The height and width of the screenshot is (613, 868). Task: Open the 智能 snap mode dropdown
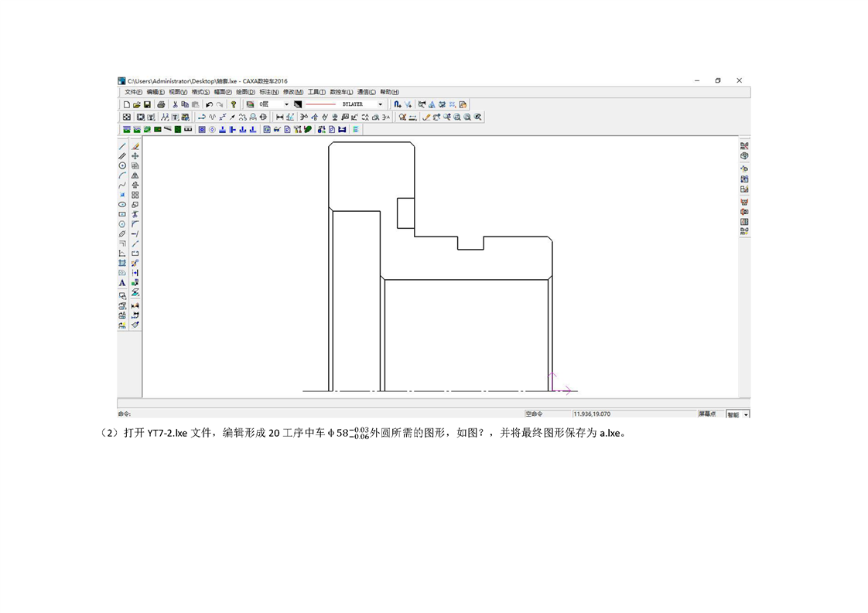[x=746, y=414]
